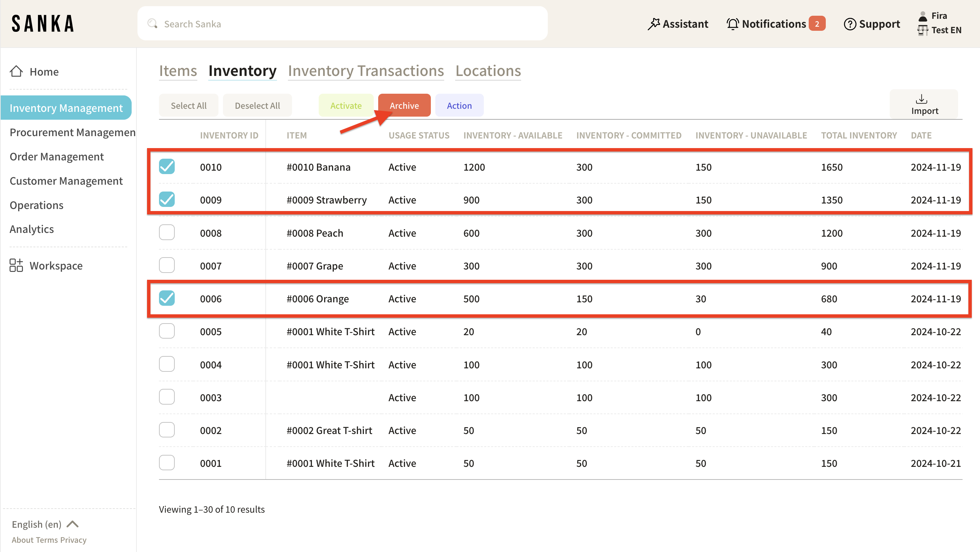
Task: Open the Locations tab
Action: [x=488, y=71]
